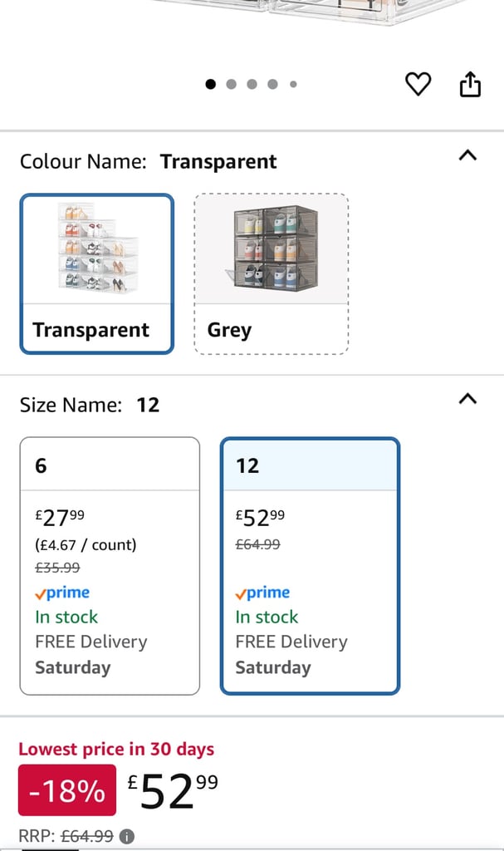Jump to third image carousel dot
Viewport: 504px width, 851px height.
click(252, 84)
